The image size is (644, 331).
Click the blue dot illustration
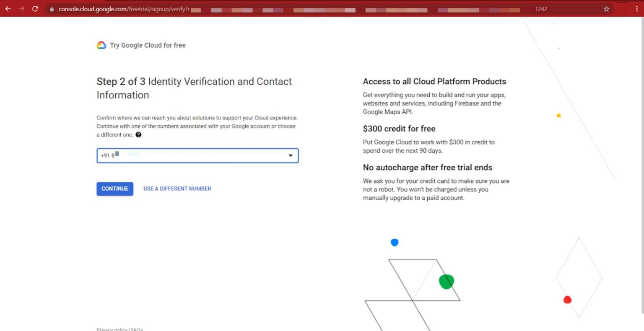pos(394,242)
